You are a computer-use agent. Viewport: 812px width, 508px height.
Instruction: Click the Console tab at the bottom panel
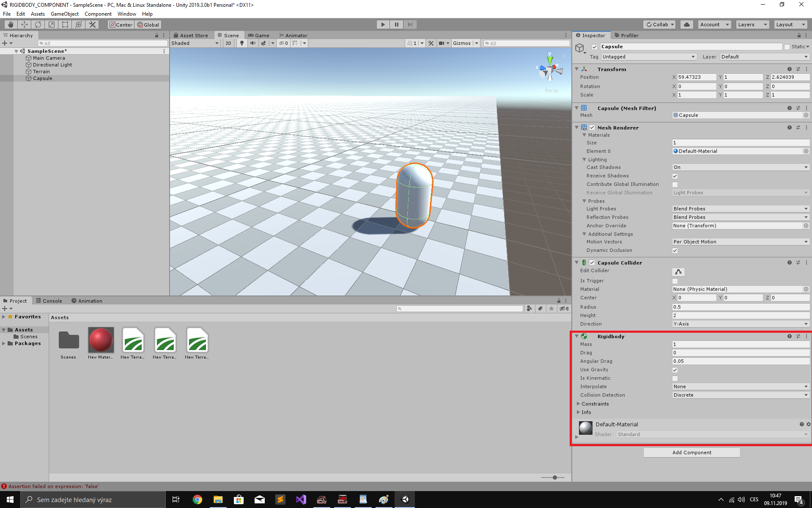(52, 300)
